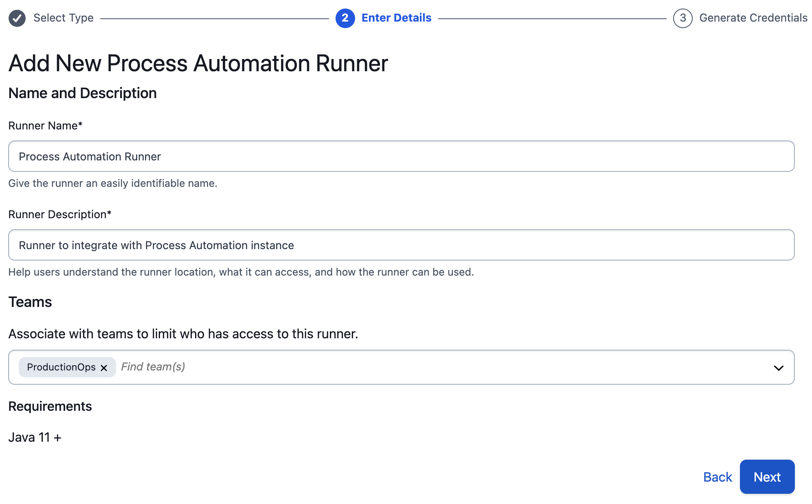The image size is (812, 504).
Task: Select the ProductionOps team chip
Action: pos(67,367)
